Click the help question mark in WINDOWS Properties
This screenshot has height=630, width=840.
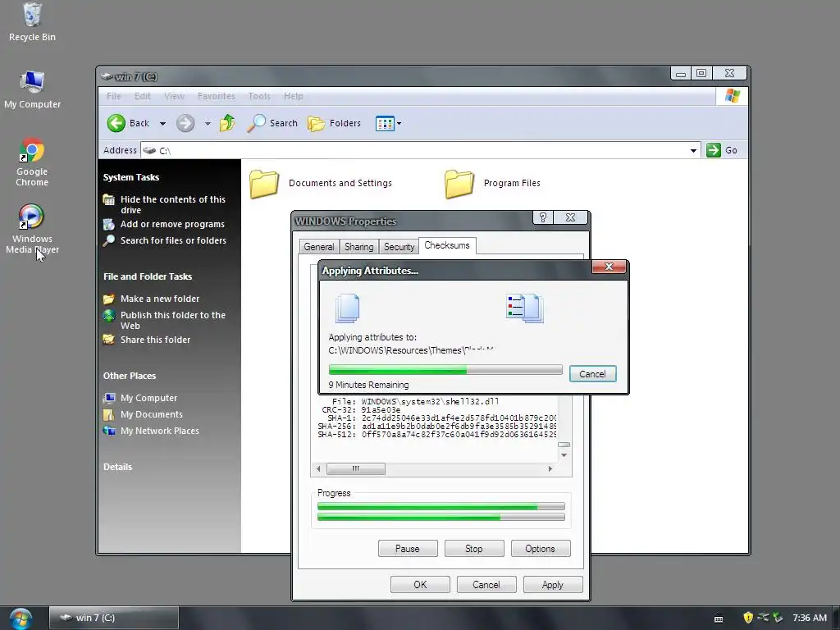point(543,217)
